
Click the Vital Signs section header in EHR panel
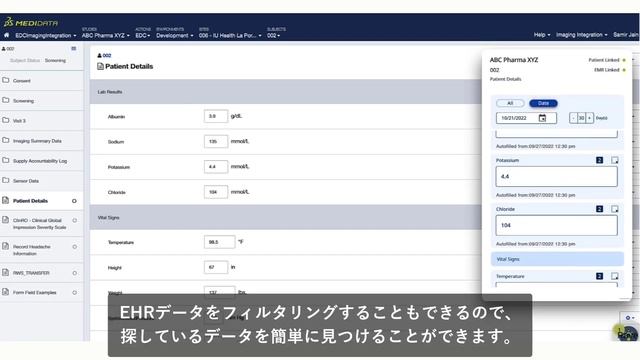557,259
